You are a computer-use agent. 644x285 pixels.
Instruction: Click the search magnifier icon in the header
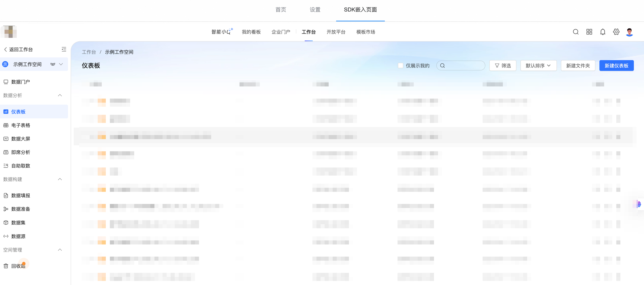click(575, 32)
